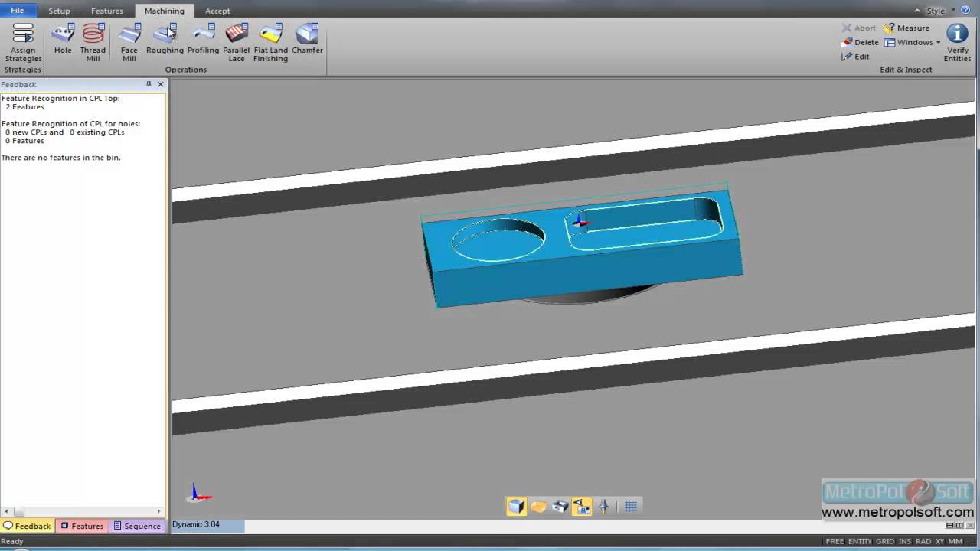This screenshot has height=551, width=980.
Task: Start a Roughing operation
Action: pos(165,38)
